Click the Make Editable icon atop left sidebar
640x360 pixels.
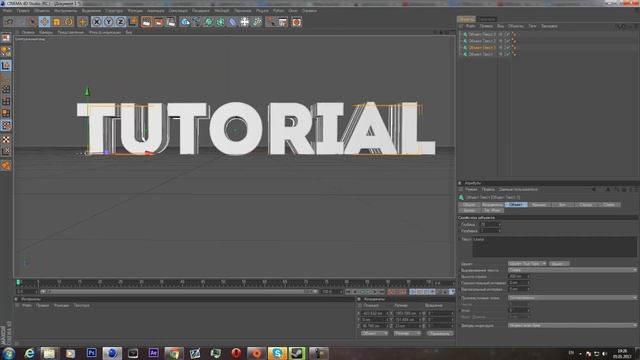(x=6, y=38)
